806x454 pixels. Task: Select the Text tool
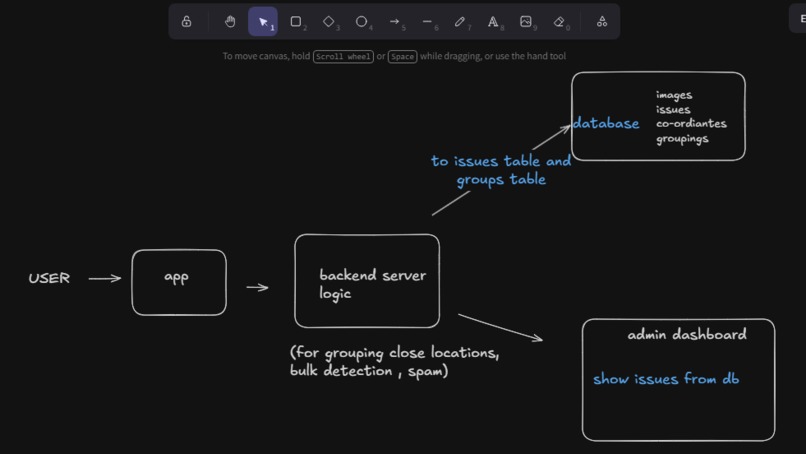click(493, 22)
